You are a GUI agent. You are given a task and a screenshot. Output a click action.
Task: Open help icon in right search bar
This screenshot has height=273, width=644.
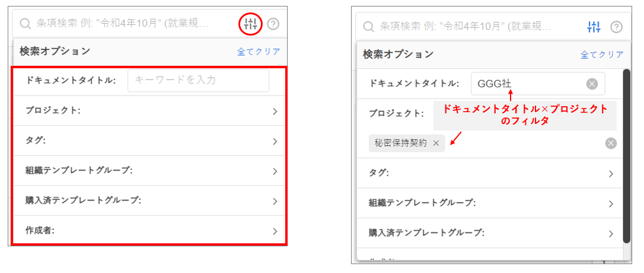616,27
